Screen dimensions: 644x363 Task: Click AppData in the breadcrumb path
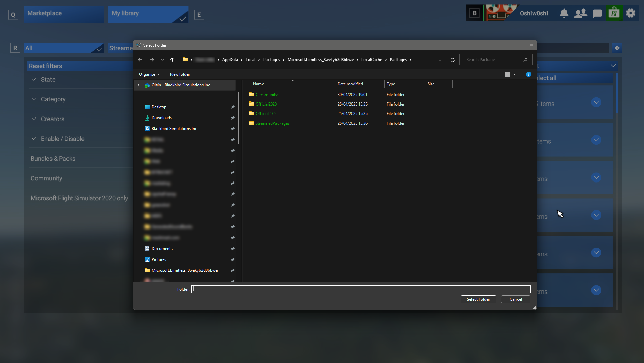[x=230, y=60]
